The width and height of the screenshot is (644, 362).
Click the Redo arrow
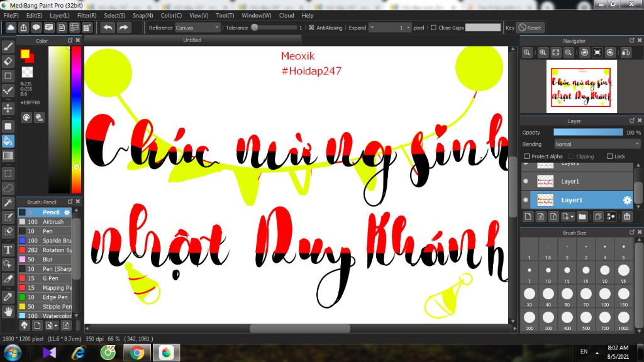(x=123, y=28)
